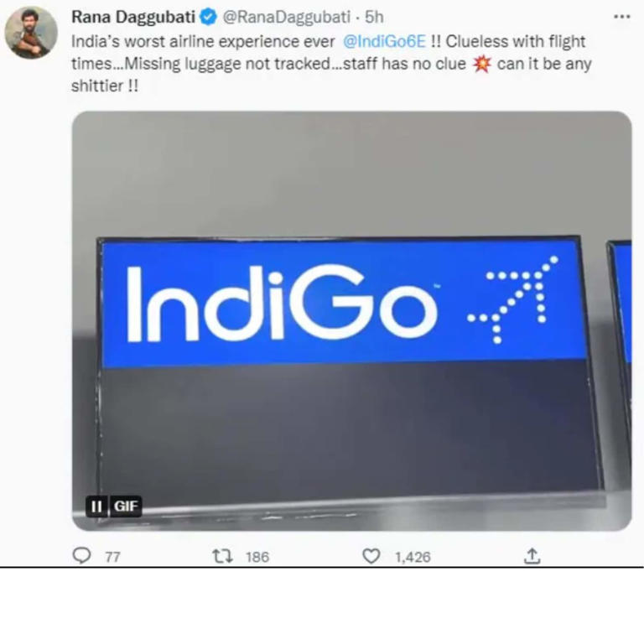Click the Rana Daggubati display name

point(133,18)
